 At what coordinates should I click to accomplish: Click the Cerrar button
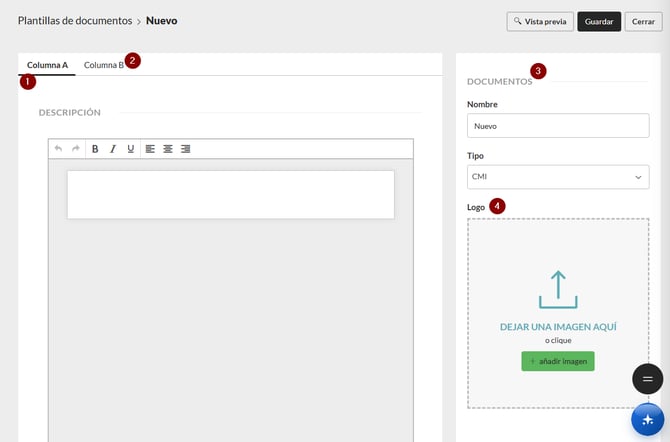coord(644,21)
